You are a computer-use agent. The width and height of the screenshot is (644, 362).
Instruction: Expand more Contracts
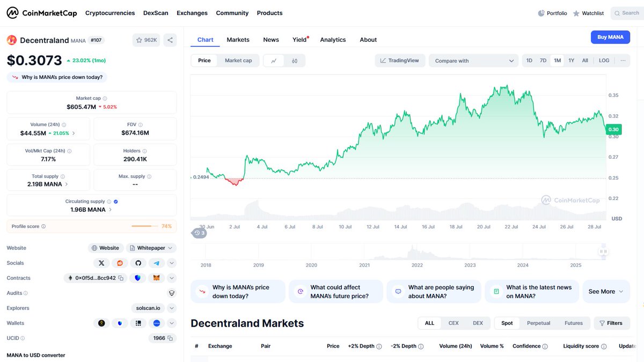click(172, 278)
